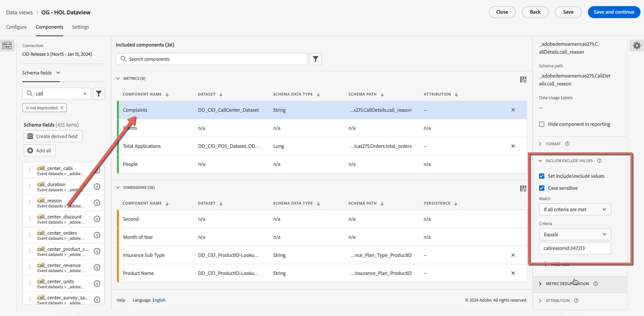Go to Data views breadcrumb

click(x=19, y=12)
